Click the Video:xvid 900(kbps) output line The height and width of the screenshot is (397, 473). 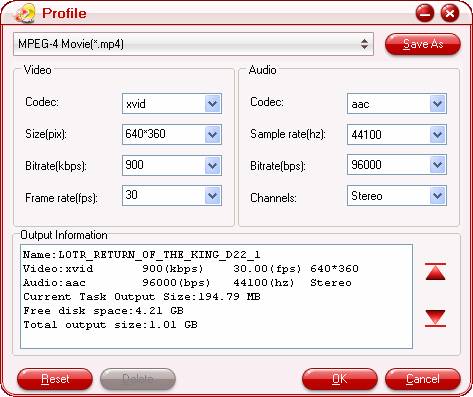(191, 269)
